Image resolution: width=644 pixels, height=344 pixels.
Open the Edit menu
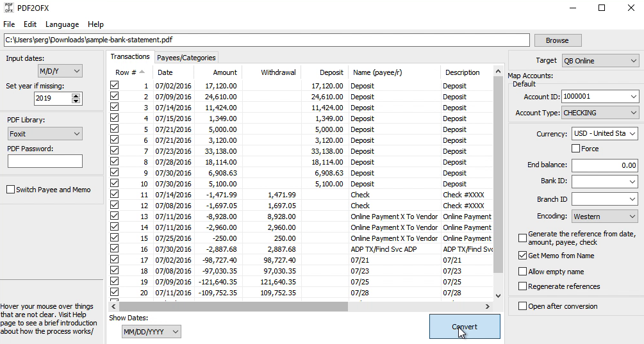click(30, 24)
